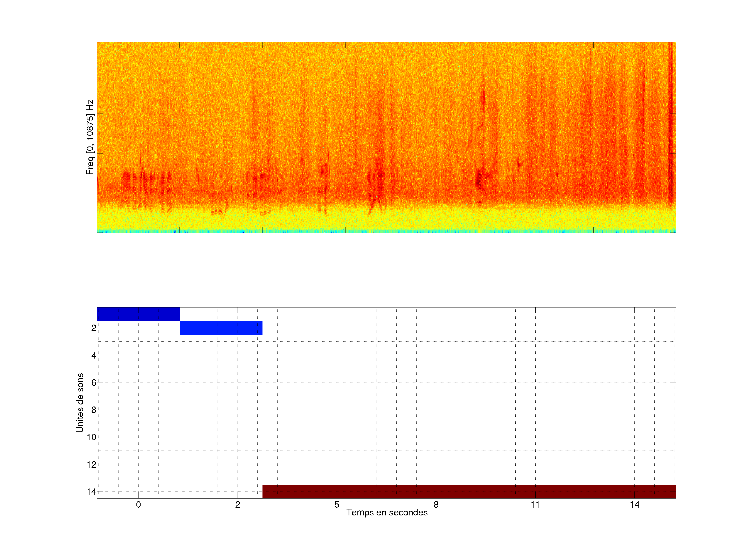Click the dark blue bar at unit 1
Screen dimensions: 747x560
pyautogui.click(x=138, y=314)
